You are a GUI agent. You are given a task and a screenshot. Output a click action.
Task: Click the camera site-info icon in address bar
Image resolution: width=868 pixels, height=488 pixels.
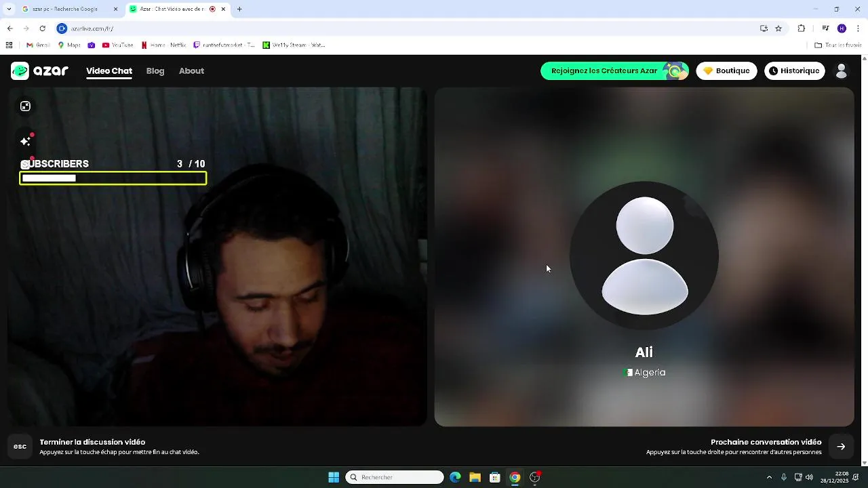coord(62,28)
